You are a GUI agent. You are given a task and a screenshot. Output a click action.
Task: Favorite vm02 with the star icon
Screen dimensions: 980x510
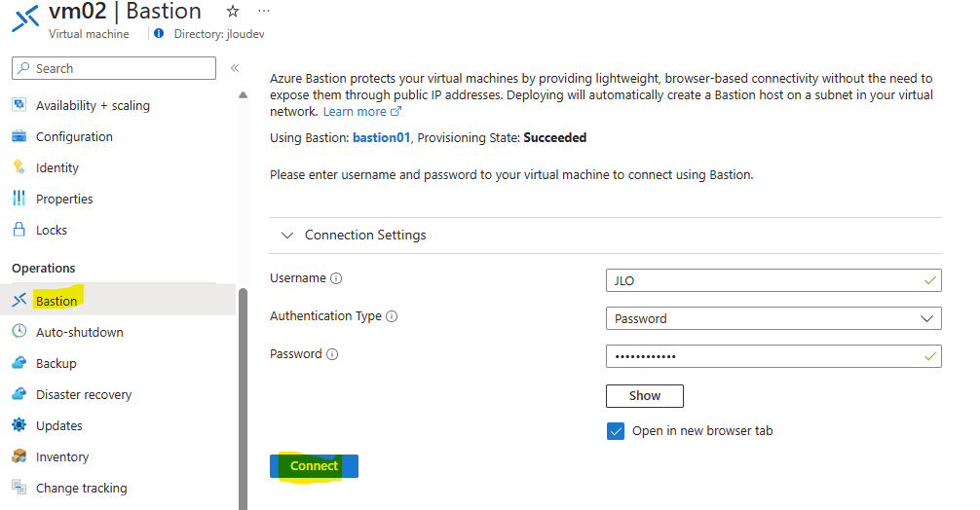[233, 12]
